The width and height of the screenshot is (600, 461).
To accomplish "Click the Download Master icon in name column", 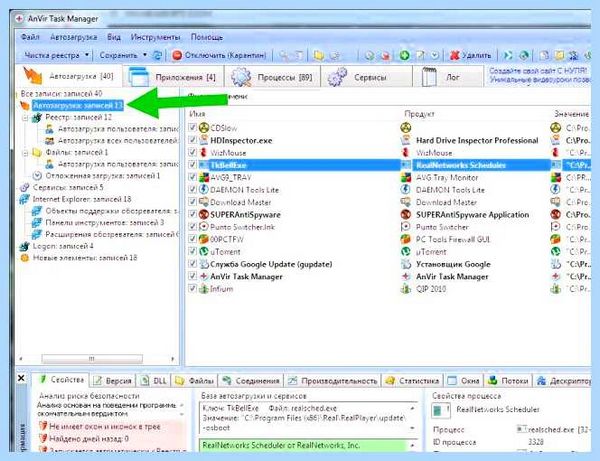I will 204,202.
